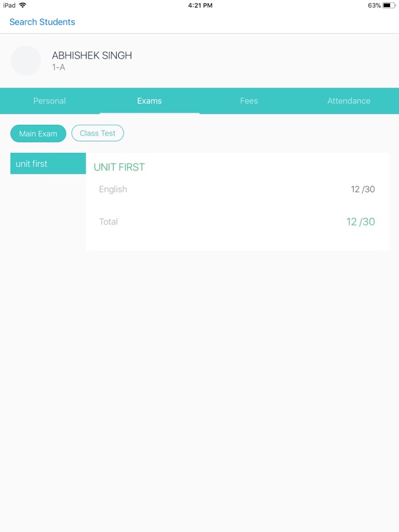Tap the Wi-Fi status icon
The width and height of the screenshot is (399, 532).
click(23, 5)
